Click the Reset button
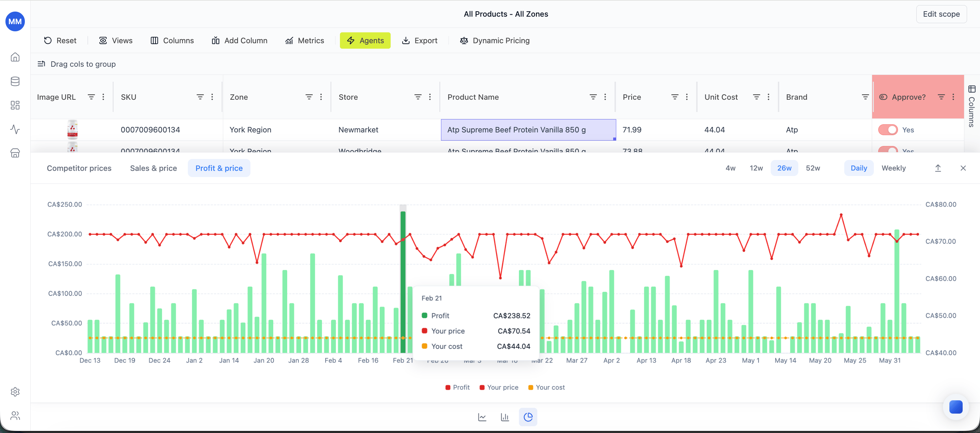Viewport: 980px width, 433px height. click(x=60, y=40)
